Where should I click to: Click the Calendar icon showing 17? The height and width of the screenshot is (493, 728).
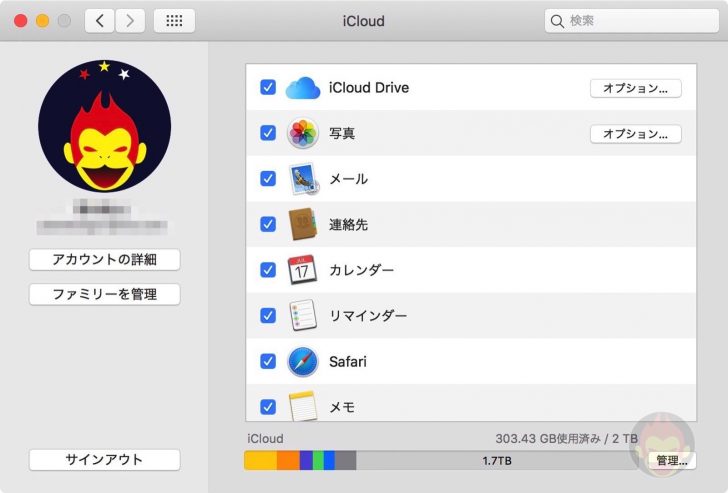pyautogui.click(x=302, y=270)
